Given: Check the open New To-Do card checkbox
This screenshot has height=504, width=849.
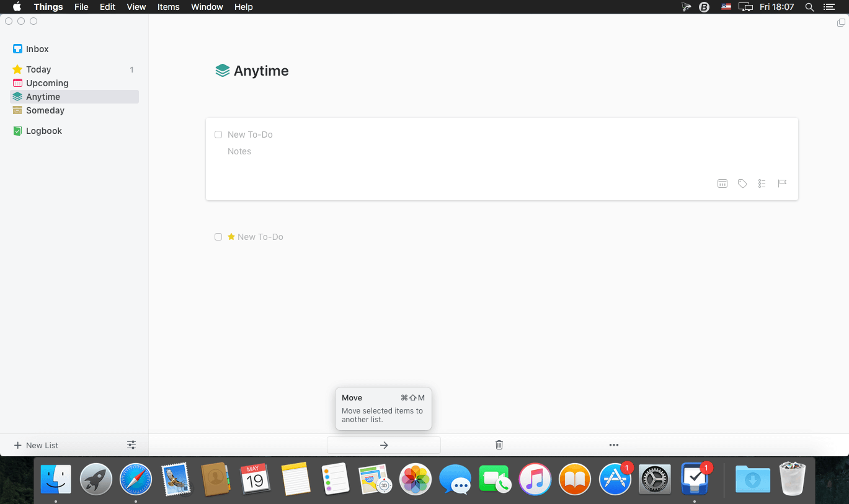Looking at the screenshot, I should [x=218, y=135].
